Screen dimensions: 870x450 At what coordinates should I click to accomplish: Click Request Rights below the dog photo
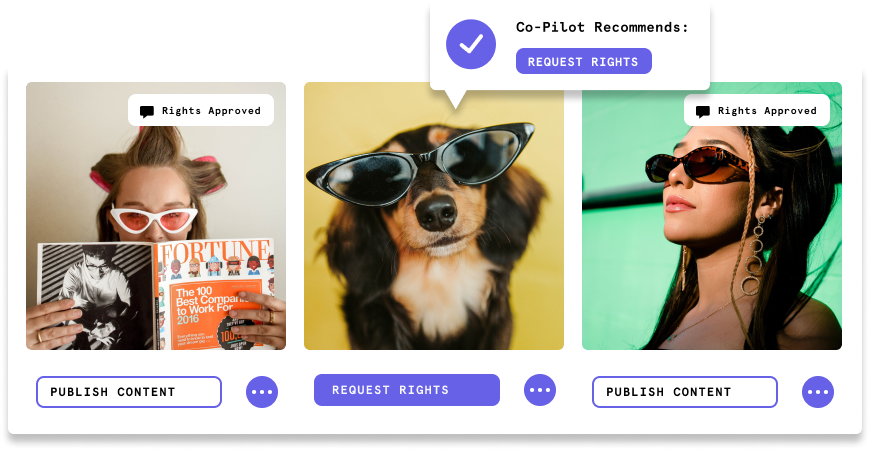point(407,390)
